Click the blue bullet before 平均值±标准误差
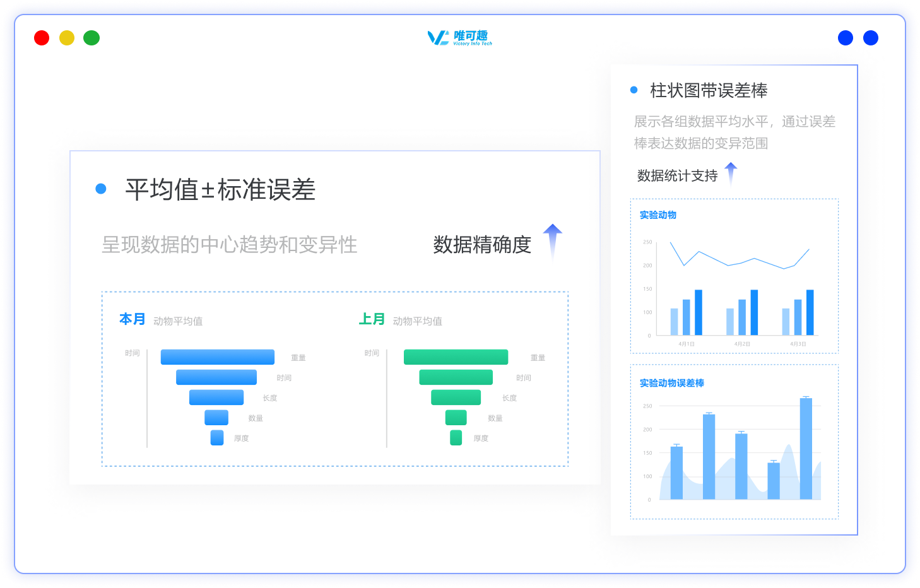This screenshot has width=920, height=588. [x=101, y=188]
